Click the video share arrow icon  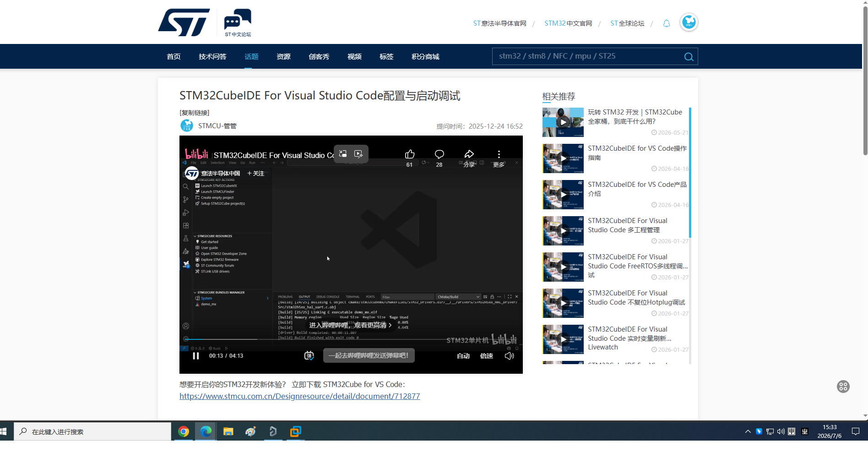(x=469, y=154)
